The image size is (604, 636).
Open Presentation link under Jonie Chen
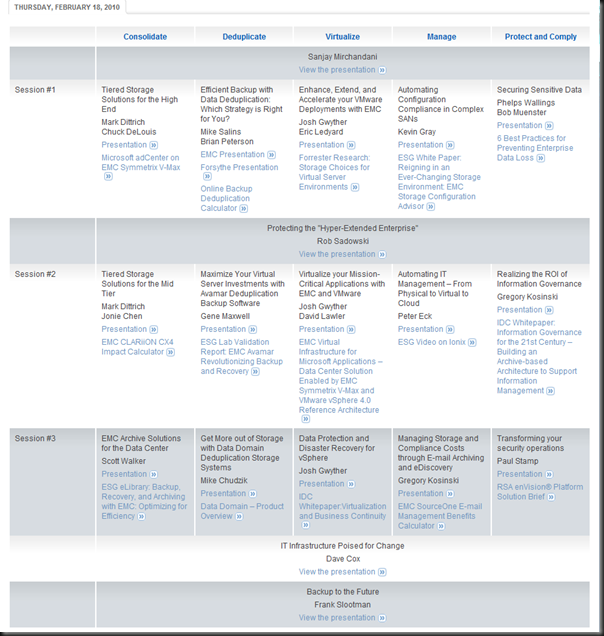(x=124, y=329)
